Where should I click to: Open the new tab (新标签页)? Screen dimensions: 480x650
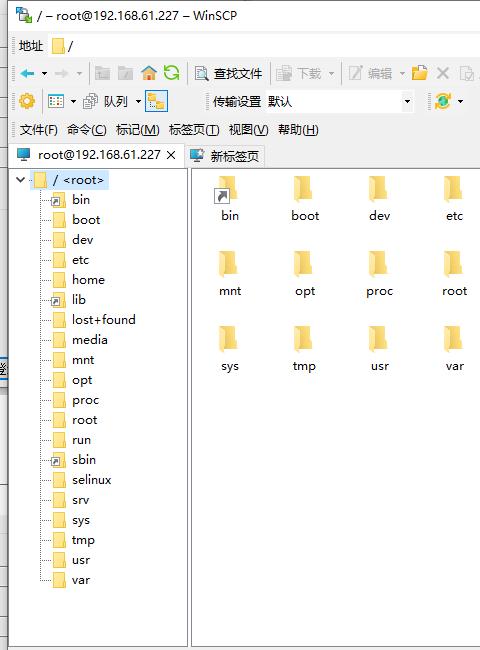pos(225,156)
